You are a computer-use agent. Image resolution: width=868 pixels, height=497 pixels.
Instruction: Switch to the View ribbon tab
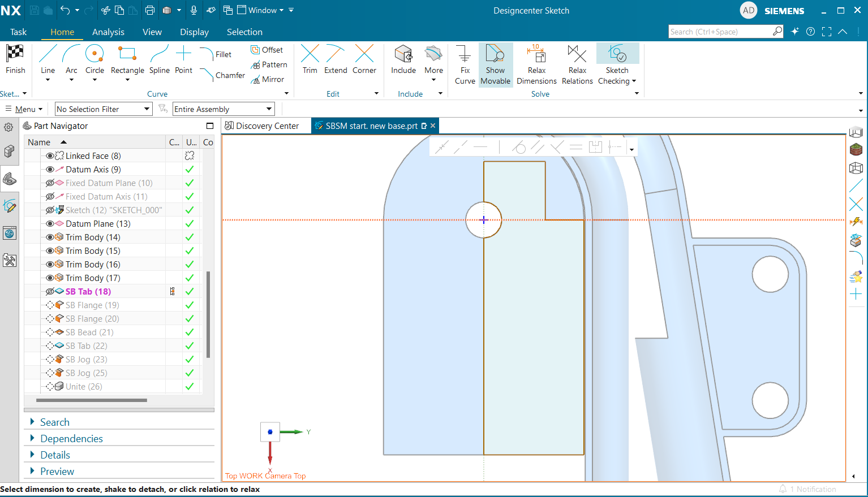(x=152, y=32)
